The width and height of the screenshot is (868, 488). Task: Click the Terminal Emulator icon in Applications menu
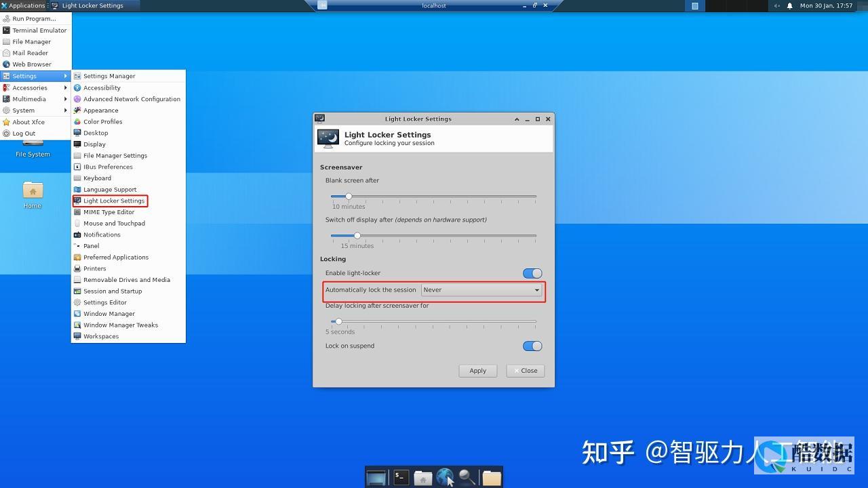pyautogui.click(x=6, y=30)
